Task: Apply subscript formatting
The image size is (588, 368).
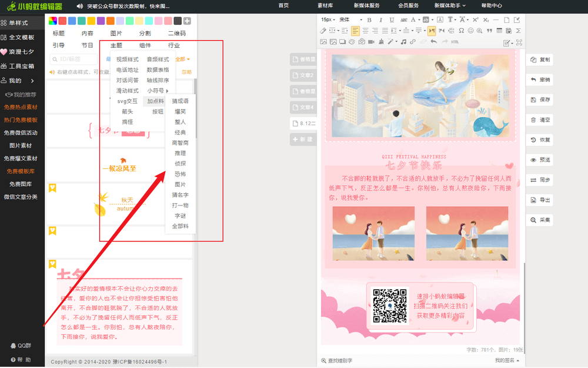Action: [x=486, y=20]
